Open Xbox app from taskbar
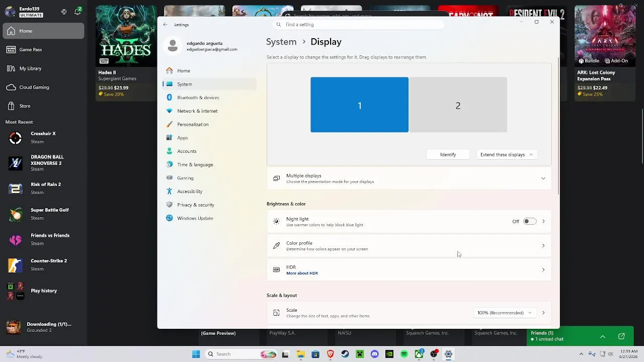This screenshot has width=644, height=362. pos(419,354)
